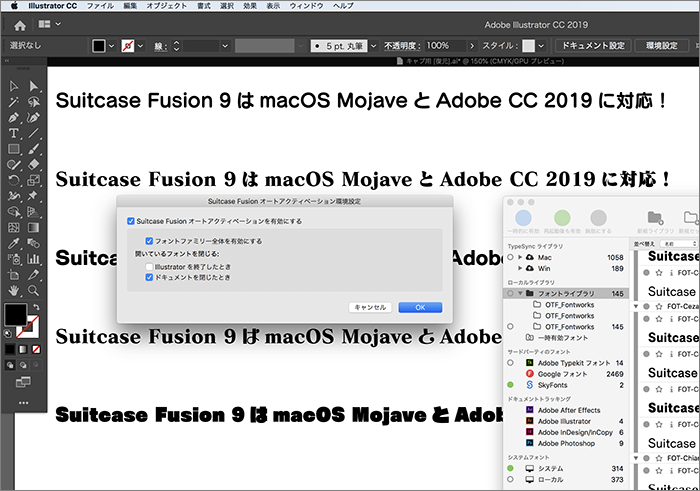Open the Apple menu
Viewport: 700px width, 491px height.
point(14,6)
